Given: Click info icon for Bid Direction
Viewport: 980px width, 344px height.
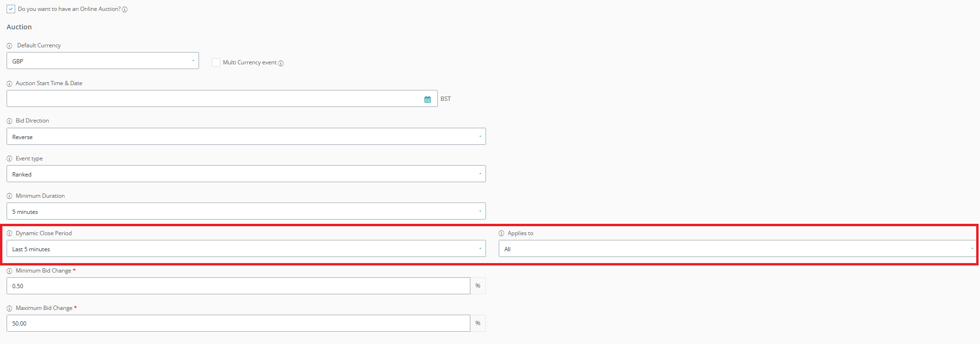Looking at the screenshot, I should [9, 121].
